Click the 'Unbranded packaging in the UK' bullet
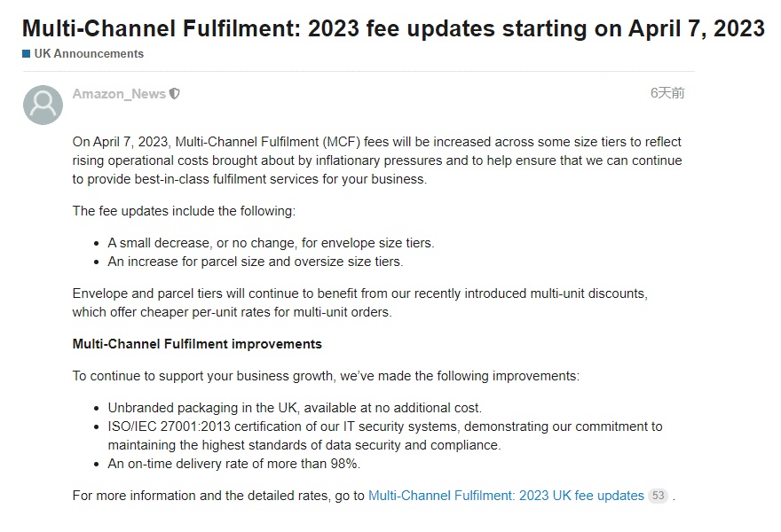The height and width of the screenshot is (532, 781). coord(295,408)
